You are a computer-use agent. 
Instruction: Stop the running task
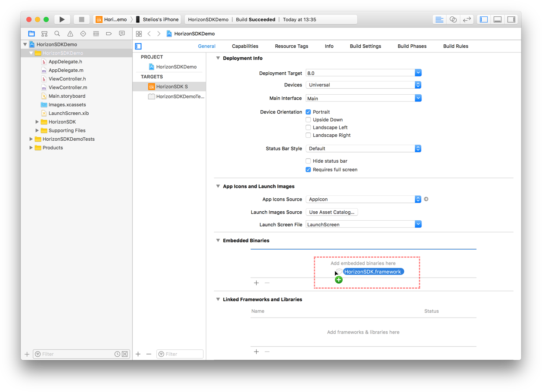[81, 19]
